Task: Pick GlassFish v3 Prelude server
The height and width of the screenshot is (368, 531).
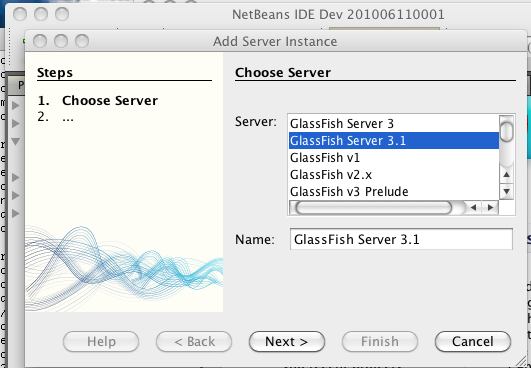Action: 394,192
